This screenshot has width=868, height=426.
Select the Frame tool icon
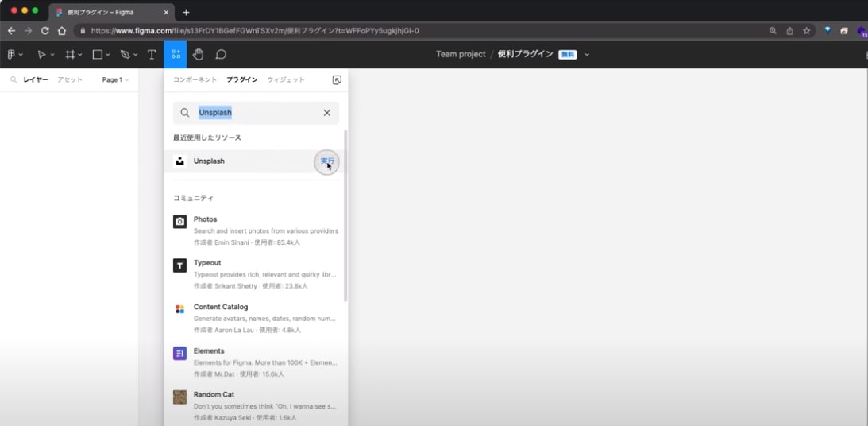point(71,54)
